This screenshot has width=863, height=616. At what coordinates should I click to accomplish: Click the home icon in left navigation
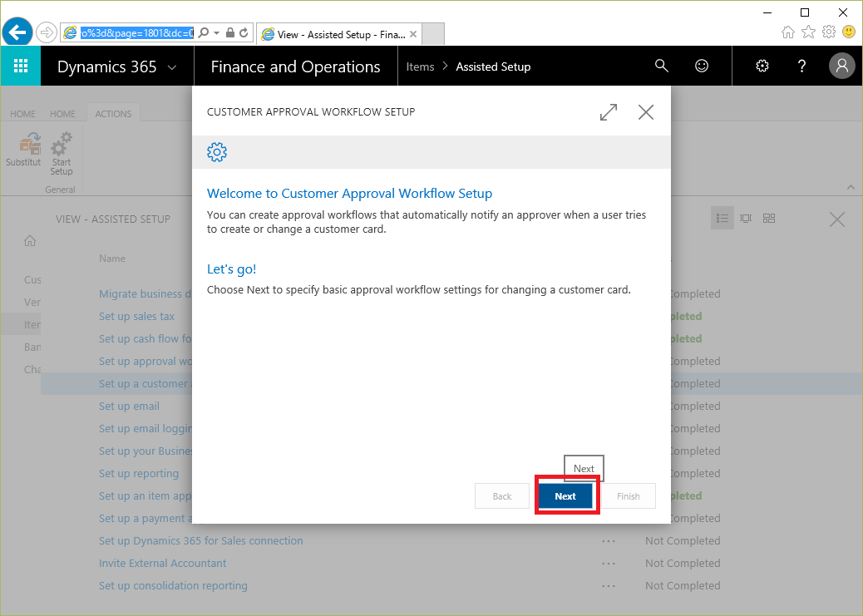30,240
